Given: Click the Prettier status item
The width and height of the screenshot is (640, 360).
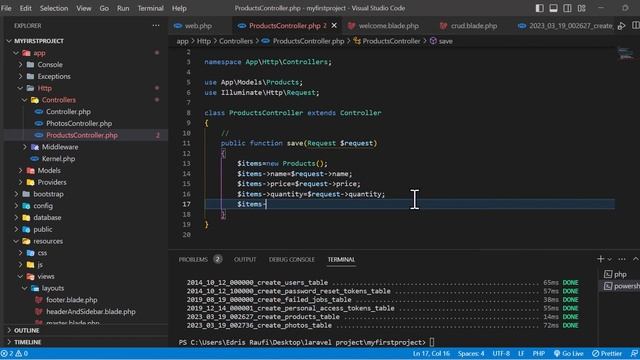Looking at the screenshot, I should coord(607,354).
